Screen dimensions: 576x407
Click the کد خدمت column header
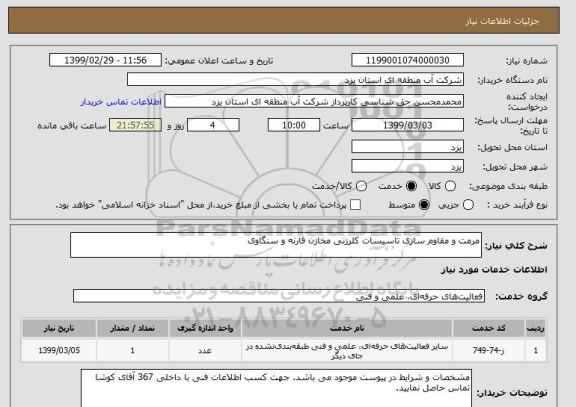[488, 328]
